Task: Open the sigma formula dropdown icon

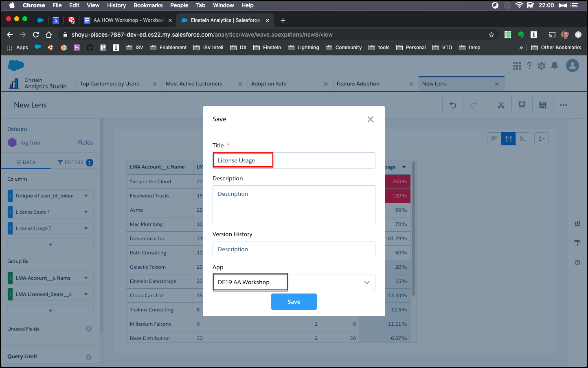Action: click(x=542, y=139)
